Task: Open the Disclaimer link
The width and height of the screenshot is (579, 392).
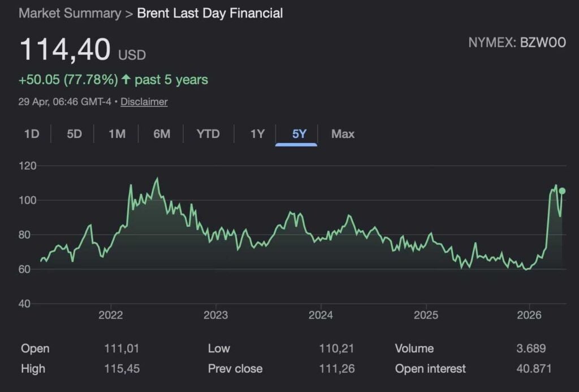Action: (144, 102)
